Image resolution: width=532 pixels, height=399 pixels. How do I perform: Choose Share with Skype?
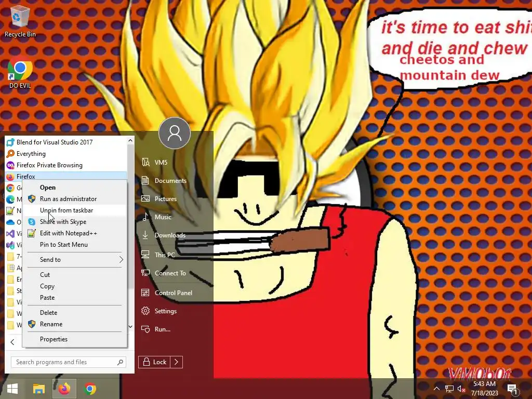(75, 222)
